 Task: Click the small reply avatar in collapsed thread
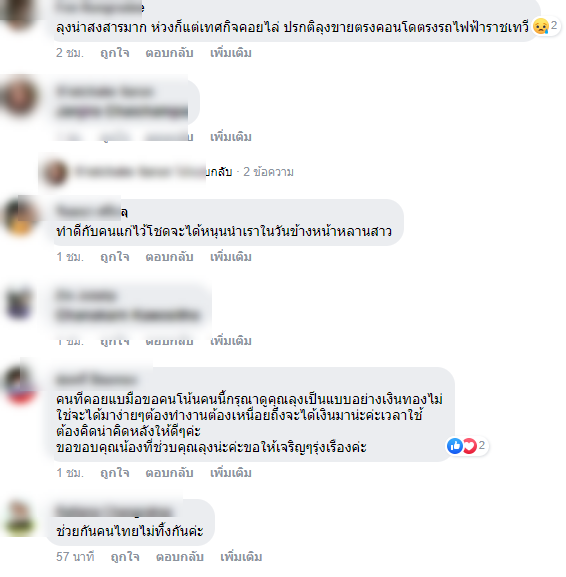pos(55,172)
